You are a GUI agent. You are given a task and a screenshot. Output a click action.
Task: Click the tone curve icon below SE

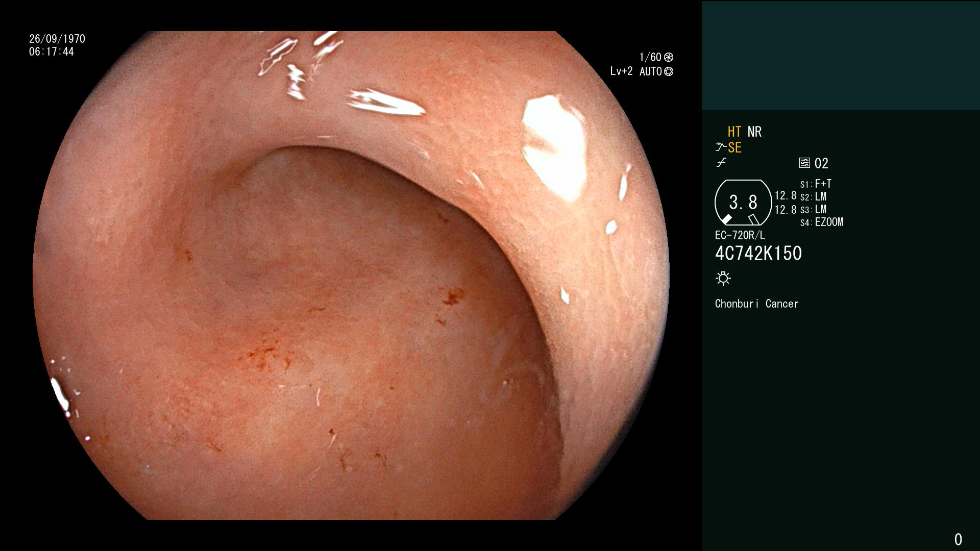click(721, 163)
